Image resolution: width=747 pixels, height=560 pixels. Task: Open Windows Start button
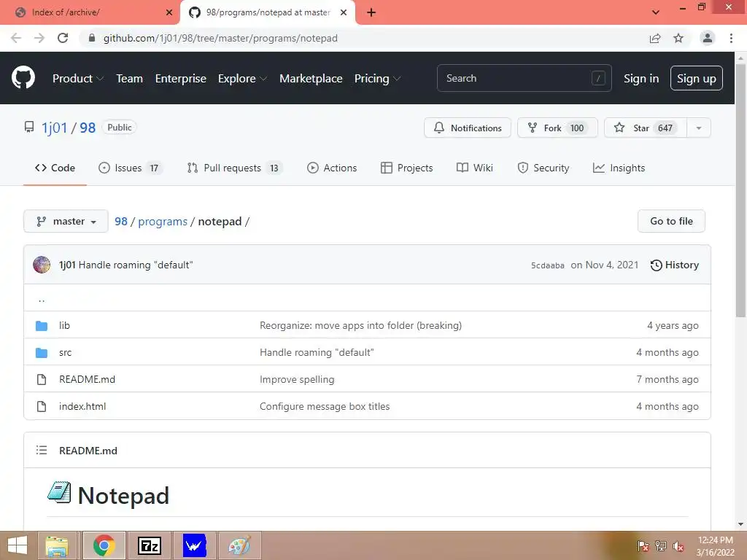click(18, 545)
